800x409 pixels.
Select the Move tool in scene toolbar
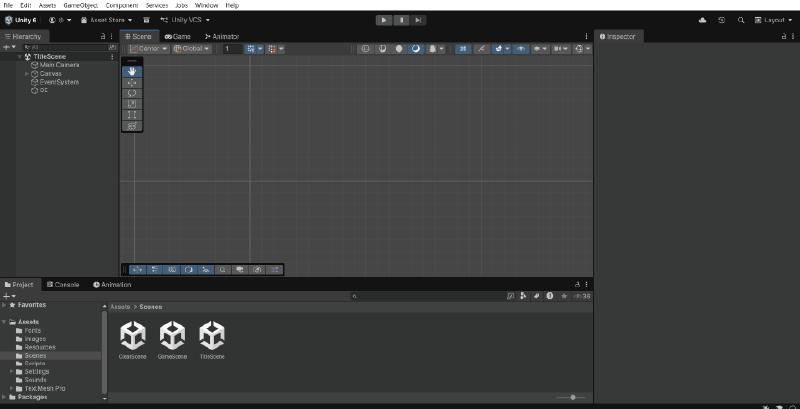(x=132, y=82)
